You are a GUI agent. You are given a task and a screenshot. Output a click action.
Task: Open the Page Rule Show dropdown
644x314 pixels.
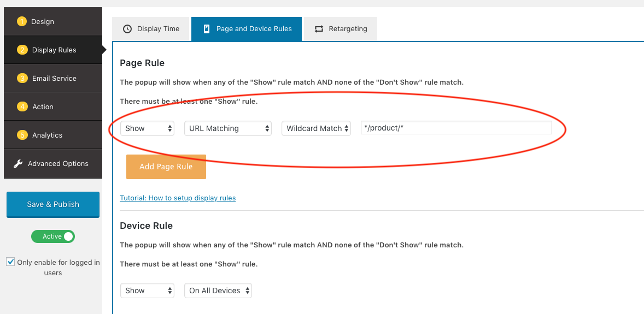[147, 128]
